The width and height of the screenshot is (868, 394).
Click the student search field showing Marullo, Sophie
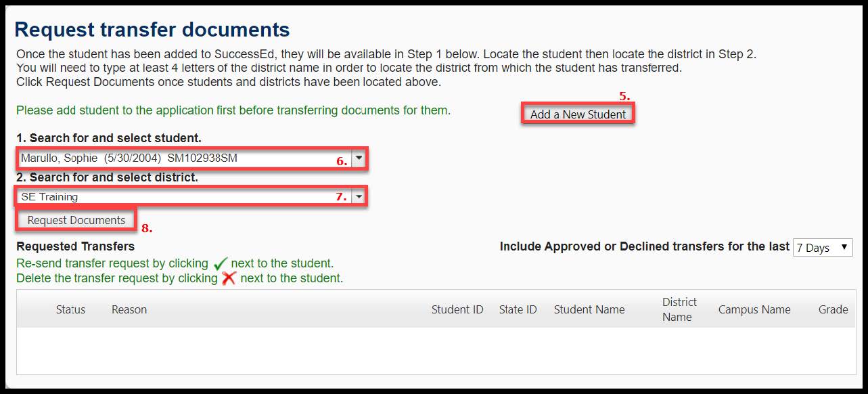click(176, 158)
